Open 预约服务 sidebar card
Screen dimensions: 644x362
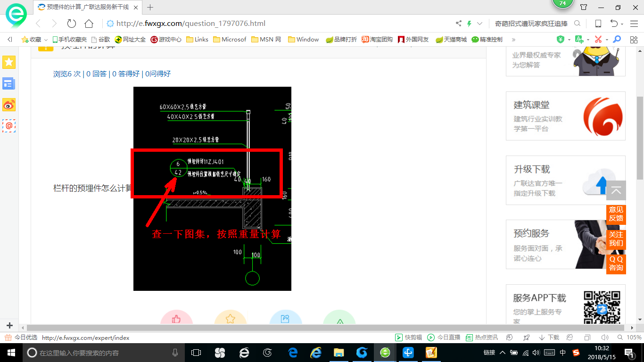click(566, 244)
